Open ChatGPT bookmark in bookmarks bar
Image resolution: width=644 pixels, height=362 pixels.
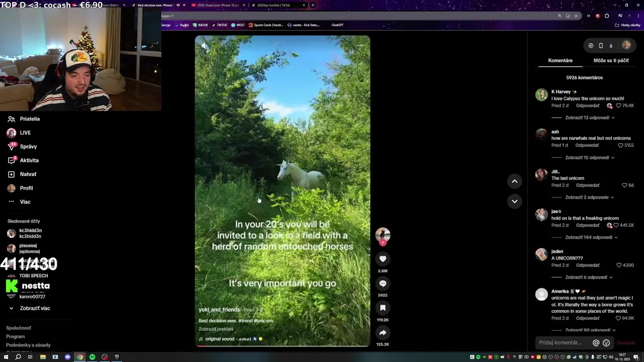[337, 25]
